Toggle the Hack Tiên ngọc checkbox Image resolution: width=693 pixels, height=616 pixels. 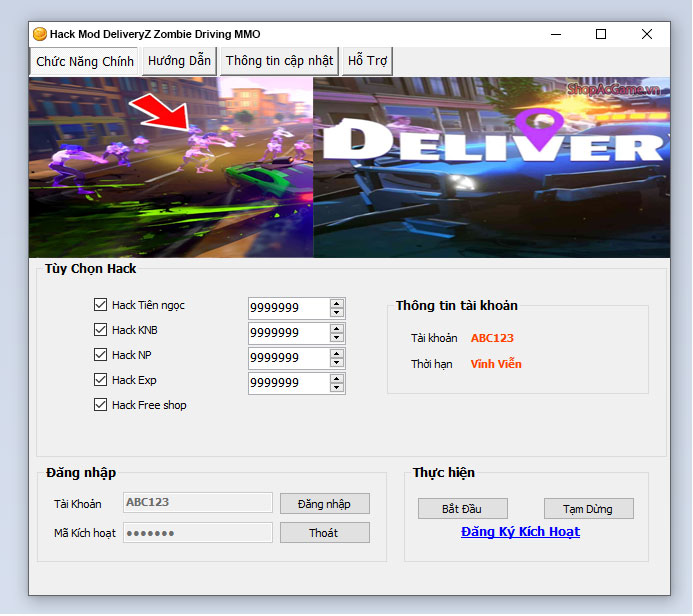tap(100, 305)
